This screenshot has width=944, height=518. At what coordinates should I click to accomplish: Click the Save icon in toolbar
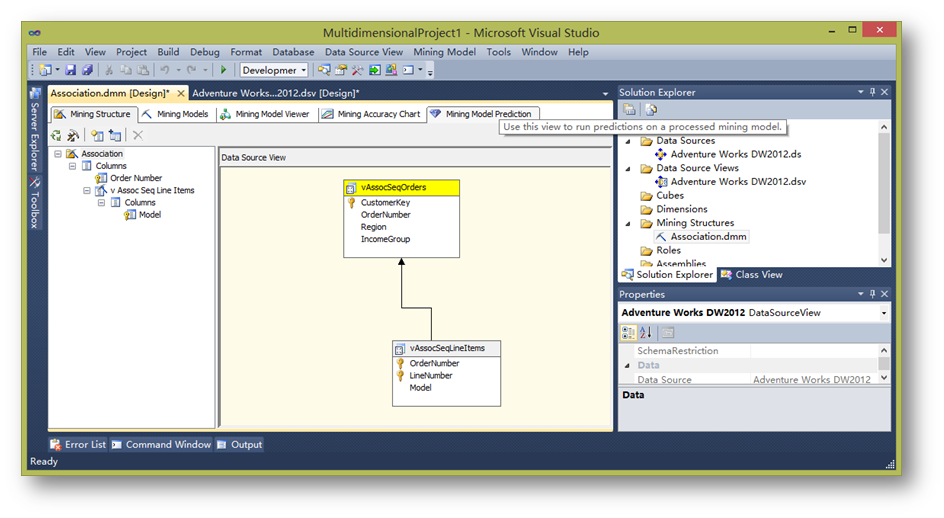70,70
